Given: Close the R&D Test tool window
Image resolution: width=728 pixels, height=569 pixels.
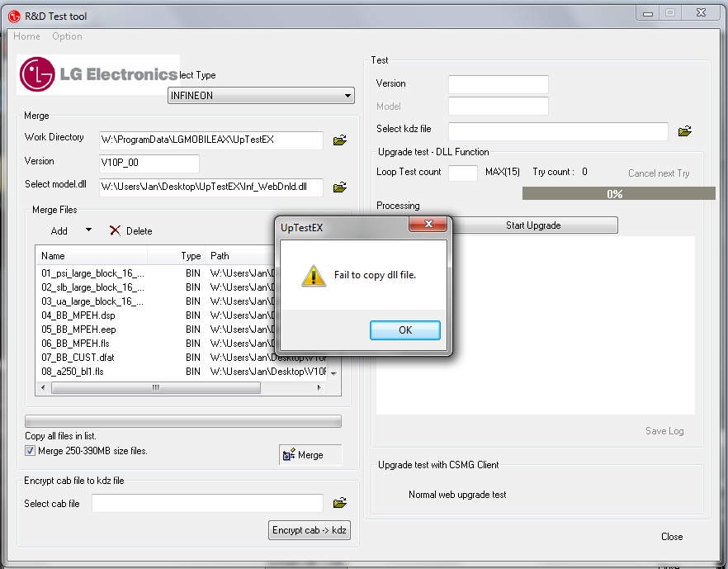Looking at the screenshot, I should (x=701, y=13).
